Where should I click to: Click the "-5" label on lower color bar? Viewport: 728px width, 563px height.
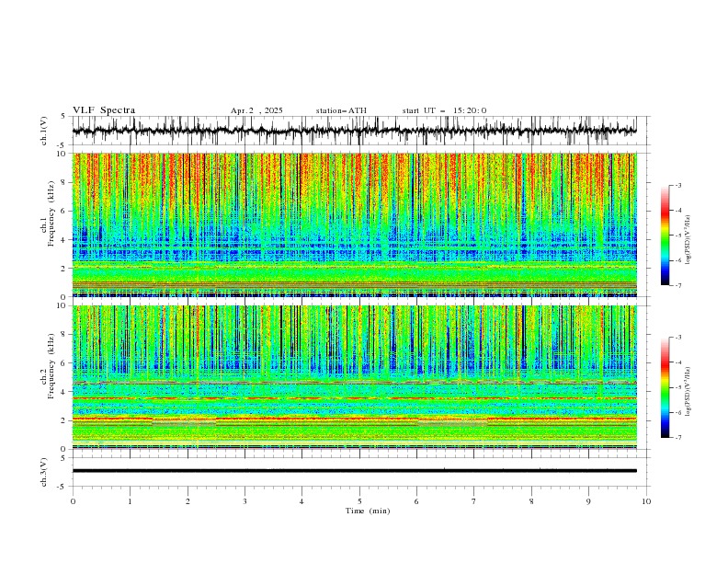(678, 387)
